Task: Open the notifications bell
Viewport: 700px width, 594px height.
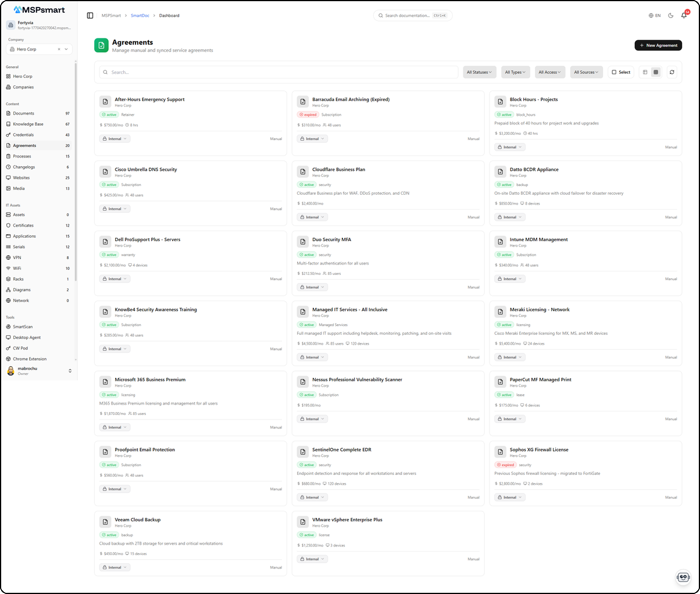Action: pyautogui.click(x=684, y=16)
